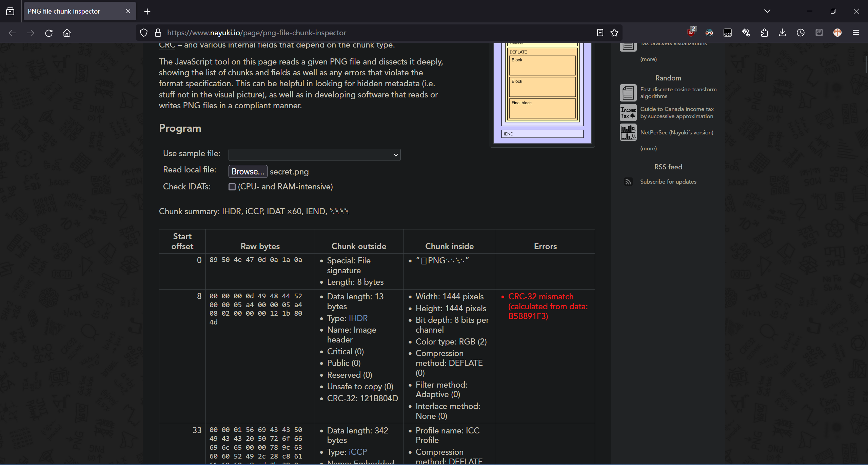Open the Firefox hamburger menu
The width and height of the screenshot is (868, 465).
tap(855, 33)
